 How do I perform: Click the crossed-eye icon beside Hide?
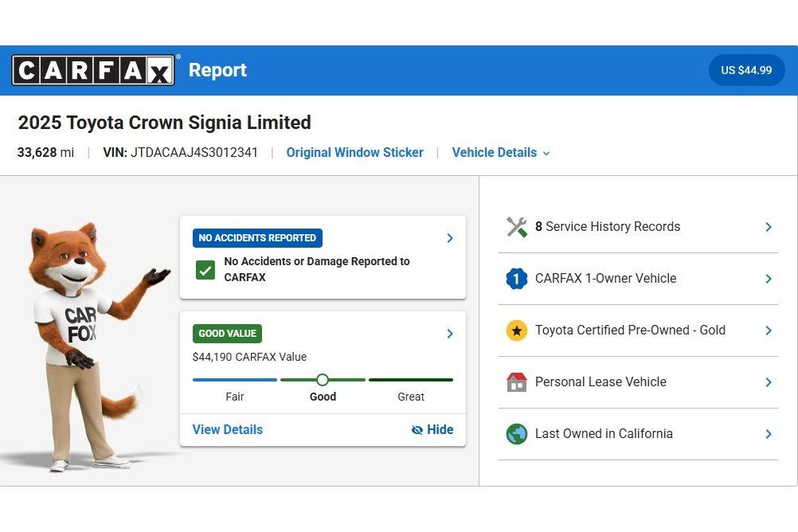pos(417,430)
